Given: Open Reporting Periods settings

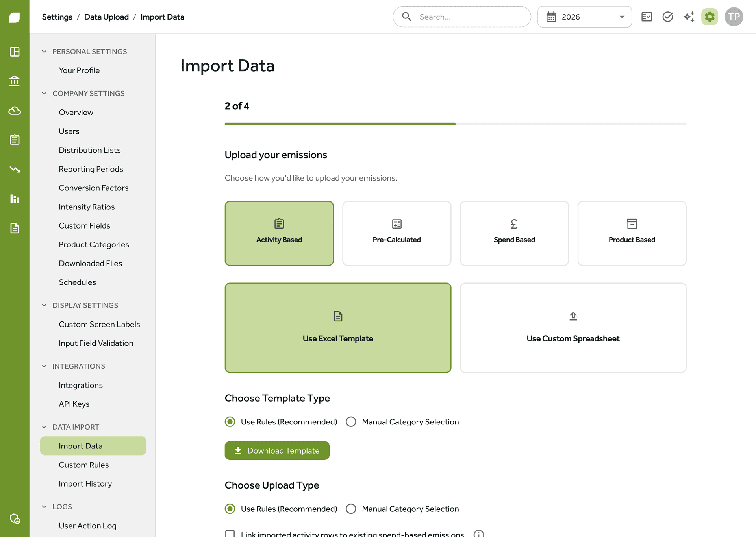Looking at the screenshot, I should [91, 169].
